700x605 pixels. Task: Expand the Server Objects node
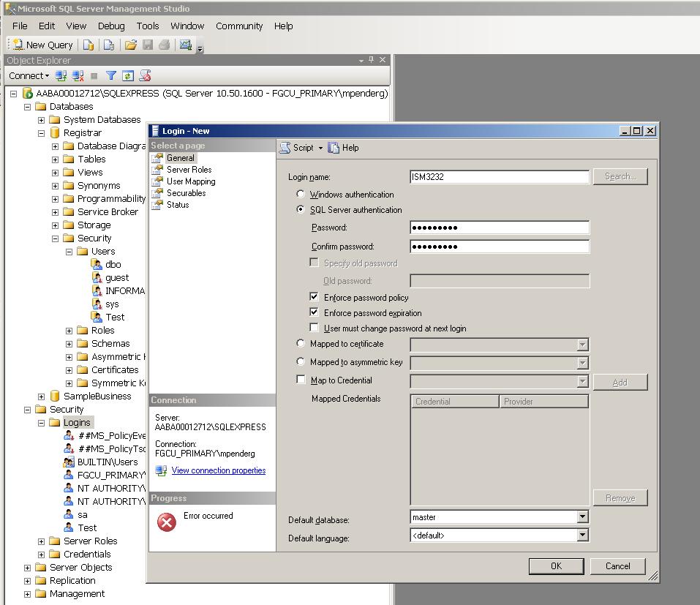(27, 568)
